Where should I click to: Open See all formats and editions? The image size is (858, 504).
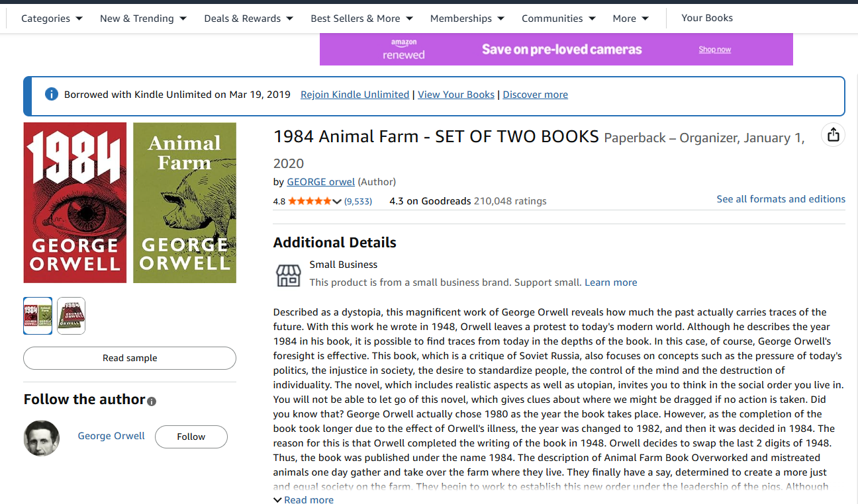(781, 199)
